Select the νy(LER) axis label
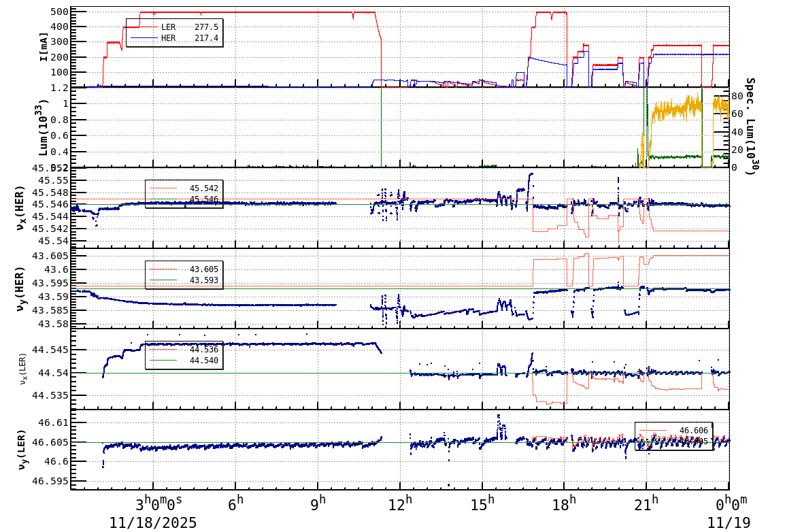 click(20, 450)
